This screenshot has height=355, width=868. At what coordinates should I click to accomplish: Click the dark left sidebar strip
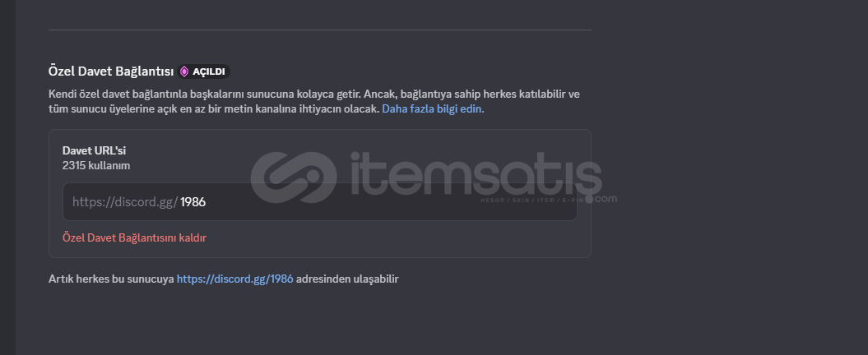click(7, 177)
